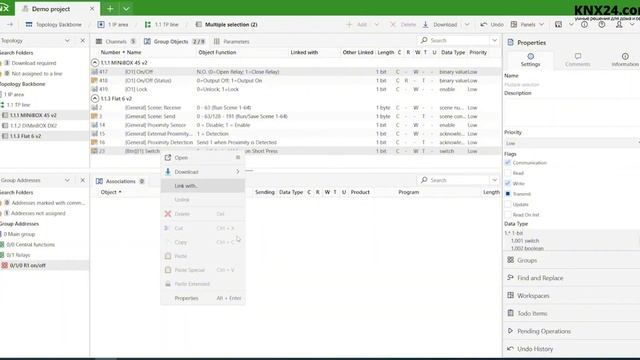Image resolution: width=640 pixels, height=360 pixels.
Task: Switch to the Channels tab
Action: coord(116,41)
